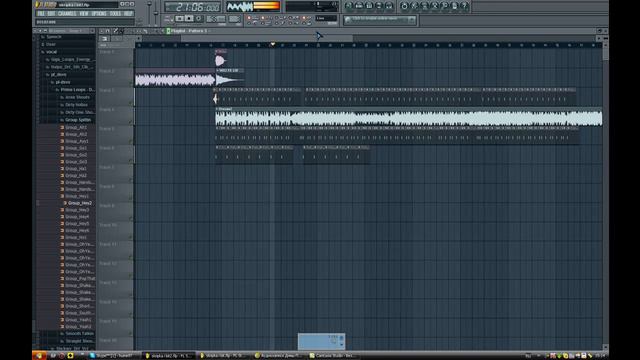Mute Track 5 with its green switch
This screenshot has width=640, height=360.
pyautogui.click(x=131, y=141)
